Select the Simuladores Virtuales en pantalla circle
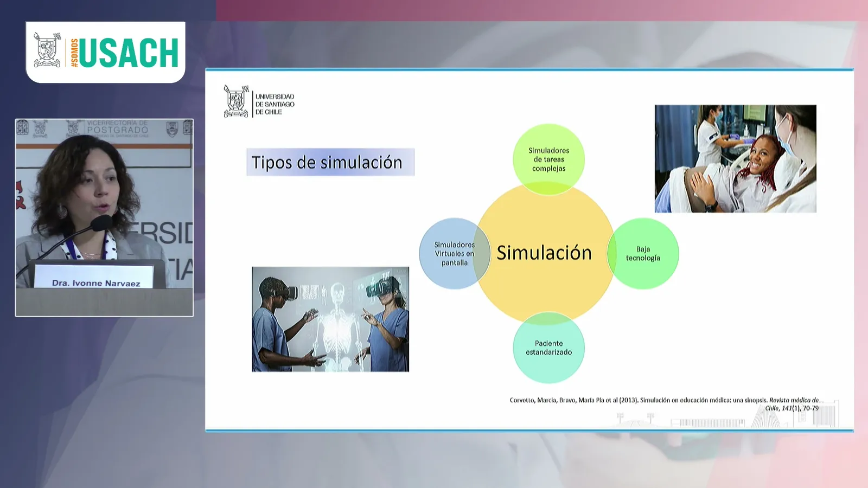 (455, 254)
